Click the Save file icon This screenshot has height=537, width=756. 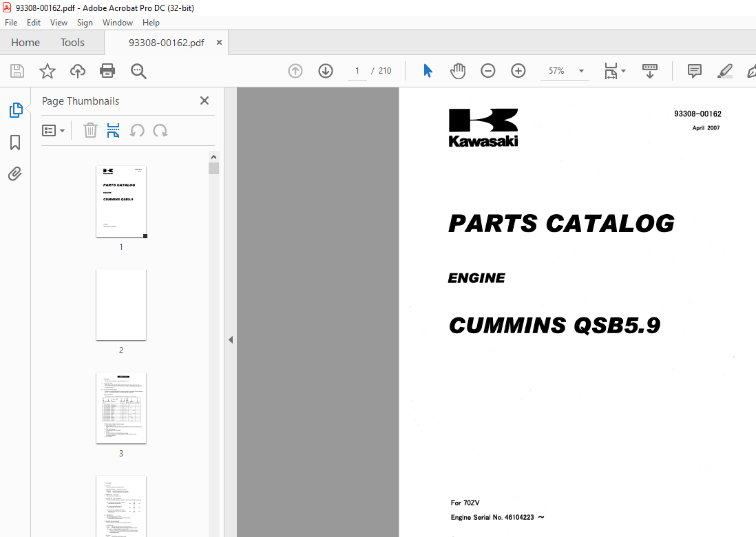[x=17, y=71]
